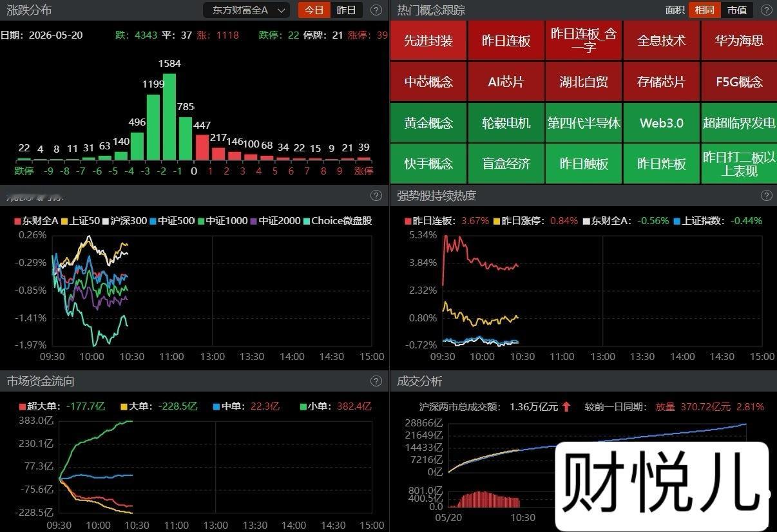Click the 496 bar at -4

coord(137,146)
